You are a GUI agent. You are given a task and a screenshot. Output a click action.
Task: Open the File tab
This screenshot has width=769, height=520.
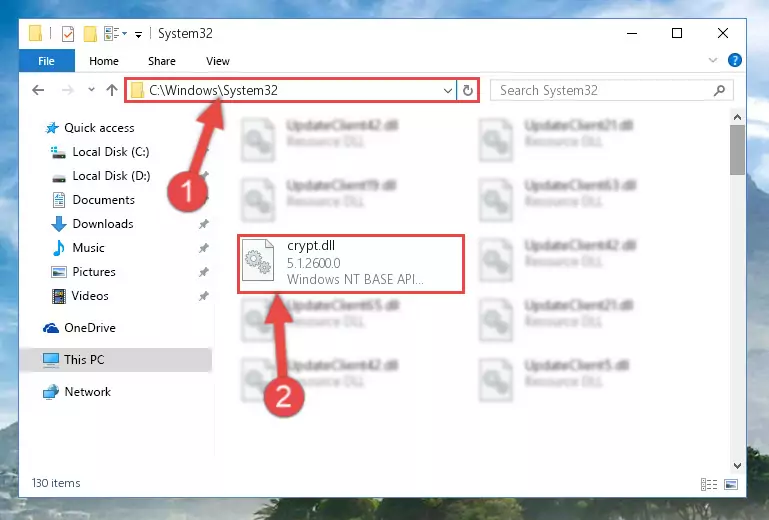47,61
